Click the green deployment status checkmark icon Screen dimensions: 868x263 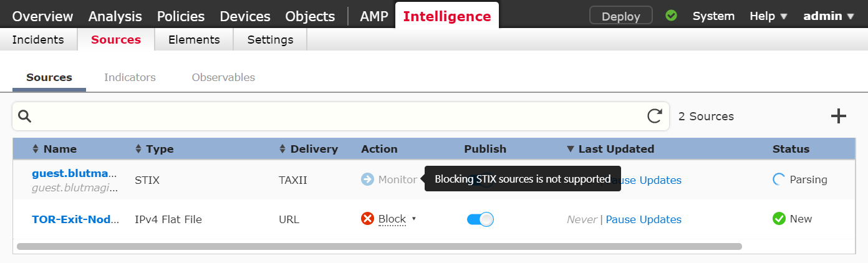(x=671, y=16)
